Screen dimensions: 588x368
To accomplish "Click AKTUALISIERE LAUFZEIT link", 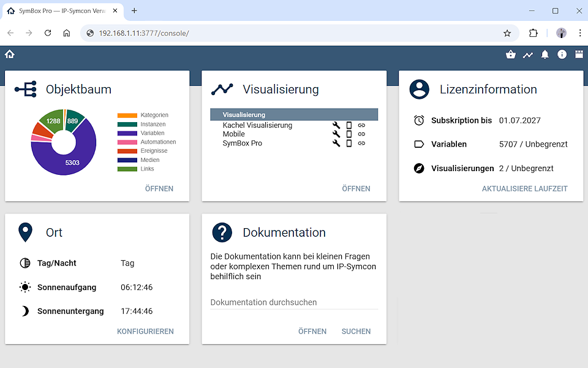I will 525,188.
